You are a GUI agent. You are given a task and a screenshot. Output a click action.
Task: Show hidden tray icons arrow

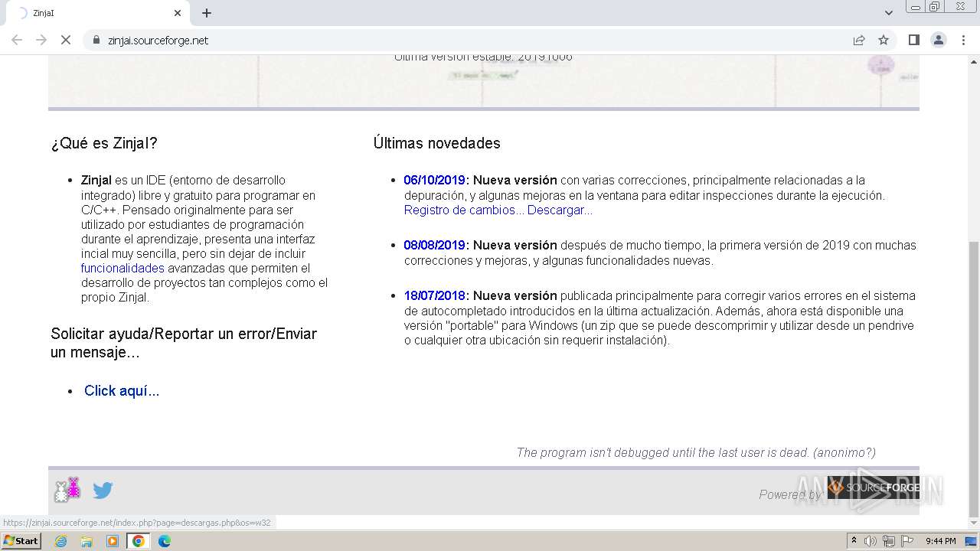point(854,541)
